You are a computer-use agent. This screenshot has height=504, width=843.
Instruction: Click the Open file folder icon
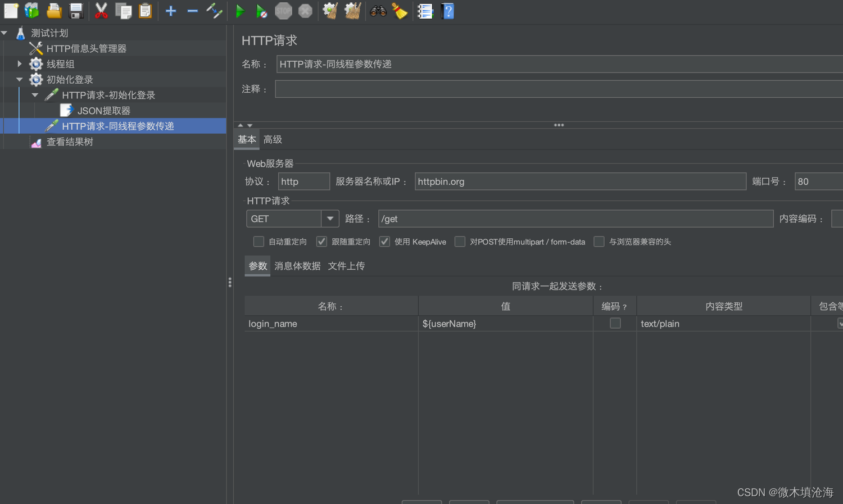coord(54,11)
